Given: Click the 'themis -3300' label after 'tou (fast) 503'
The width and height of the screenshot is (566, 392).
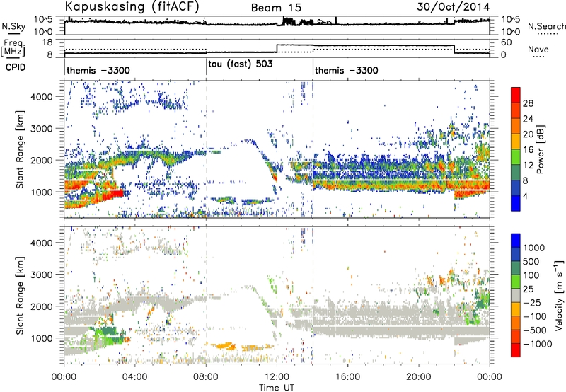Looking at the screenshot, I should [x=347, y=70].
